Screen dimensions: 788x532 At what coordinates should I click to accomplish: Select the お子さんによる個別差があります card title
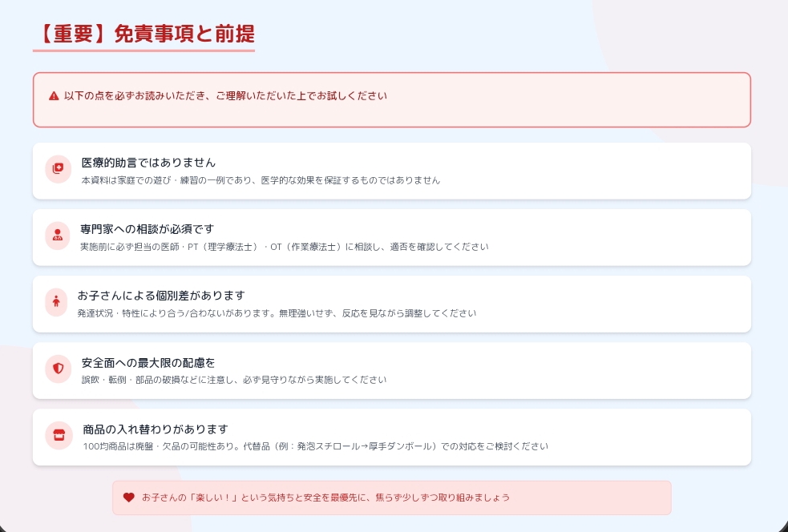[160, 296]
